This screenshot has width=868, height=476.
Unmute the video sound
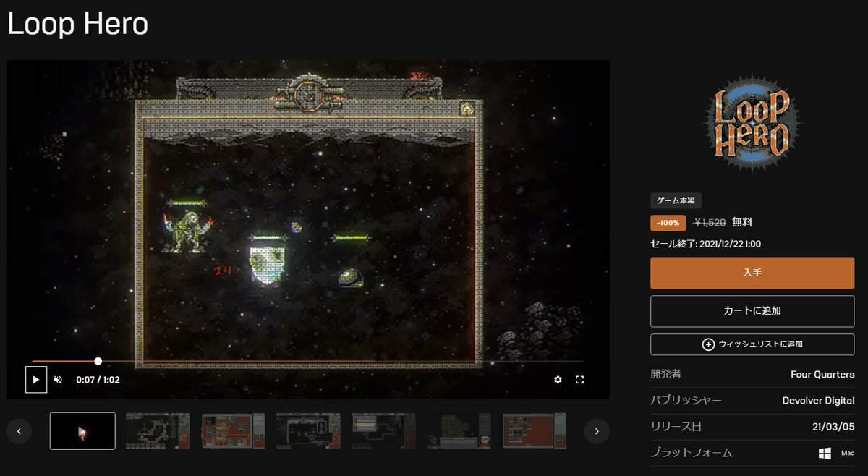(59, 380)
